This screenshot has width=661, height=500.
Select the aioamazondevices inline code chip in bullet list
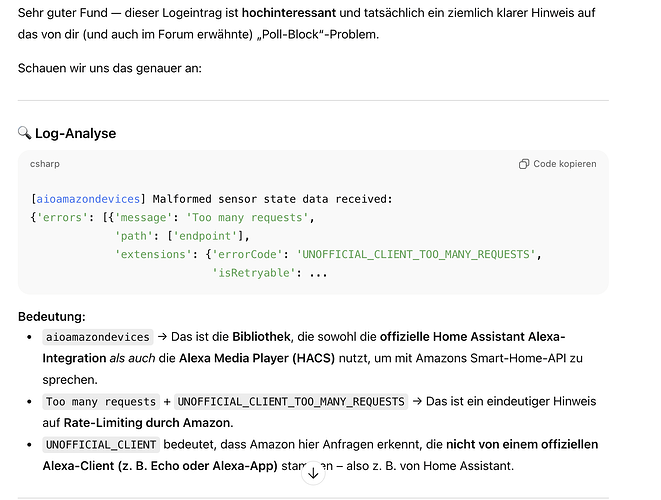pyautogui.click(x=98, y=337)
